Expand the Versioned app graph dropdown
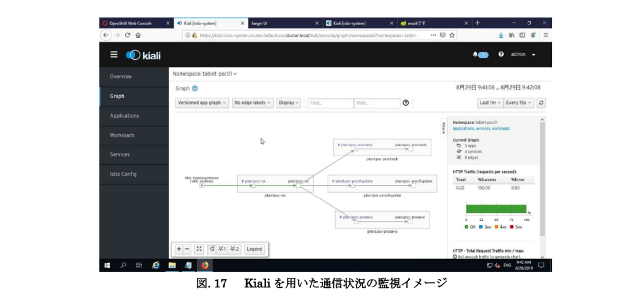 point(202,103)
